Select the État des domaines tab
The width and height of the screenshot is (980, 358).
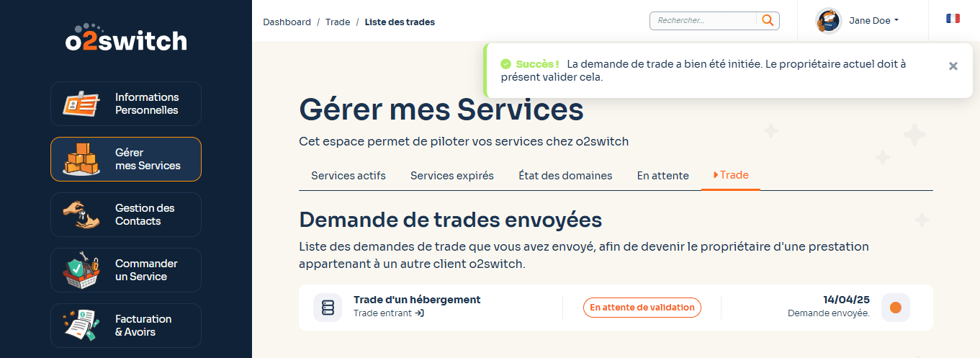pos(565,176)
